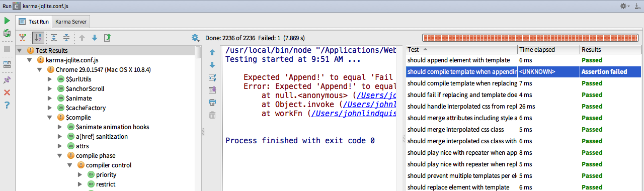Click the 'Testing started at 9:51 AM' line
Screen dimensions: 644x191
click(x=293, y=59)
